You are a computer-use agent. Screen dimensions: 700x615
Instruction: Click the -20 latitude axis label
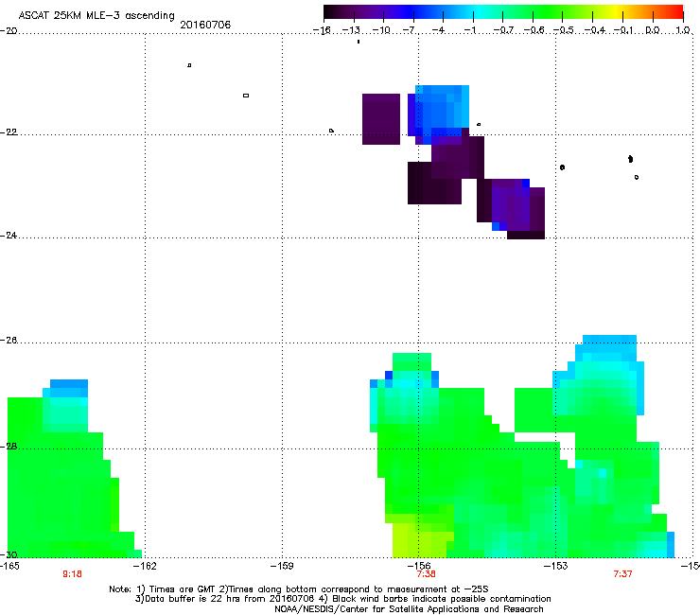(9, 31)
